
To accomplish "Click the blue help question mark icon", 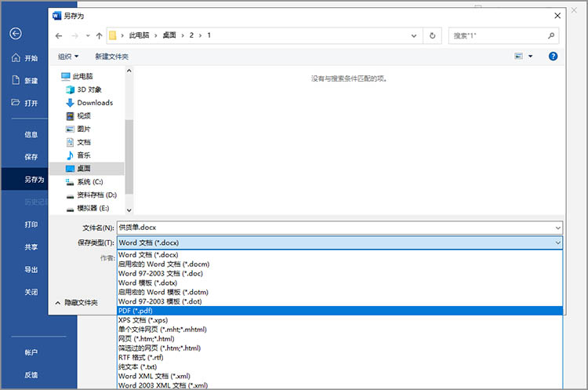I will pos(553,56).
